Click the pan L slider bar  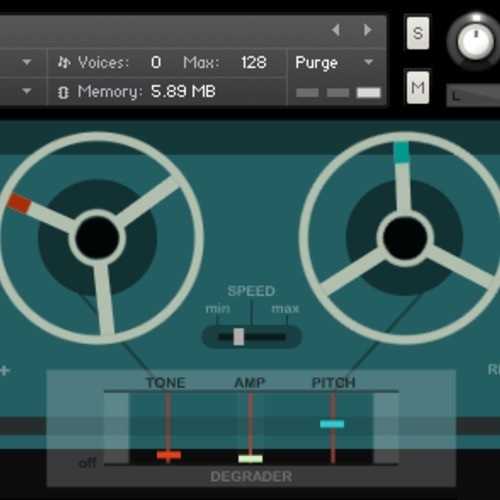pos(473,96)
